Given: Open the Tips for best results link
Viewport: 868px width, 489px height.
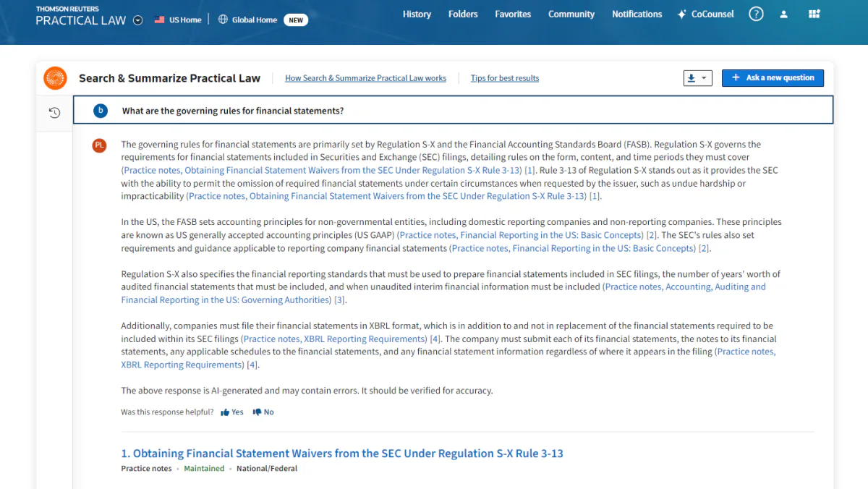Looking at the screenshot, I should click(x=505, y=77).
